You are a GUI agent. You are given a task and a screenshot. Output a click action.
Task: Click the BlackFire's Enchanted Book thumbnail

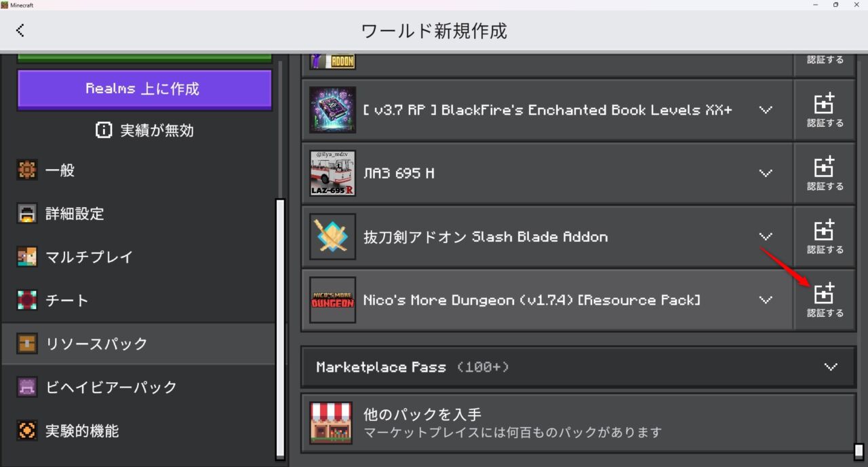pos(332,110)
